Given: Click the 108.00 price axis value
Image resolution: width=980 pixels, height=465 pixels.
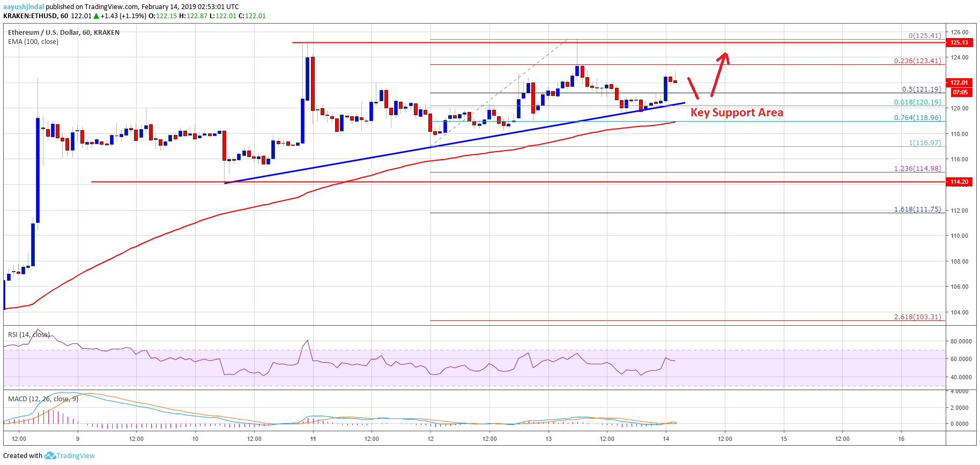Looking at the screenshot, I should pyautogui.click(x=959, y=262).
